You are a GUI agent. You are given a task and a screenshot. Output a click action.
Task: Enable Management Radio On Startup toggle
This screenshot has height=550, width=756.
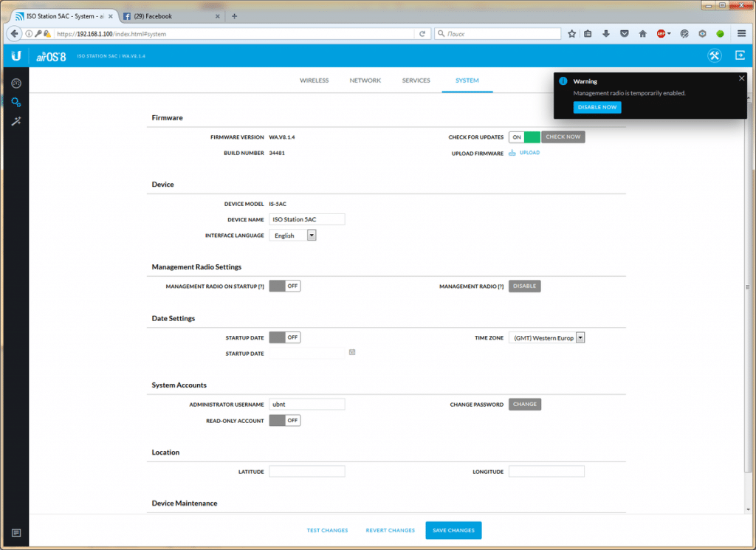tap(284, 286)
